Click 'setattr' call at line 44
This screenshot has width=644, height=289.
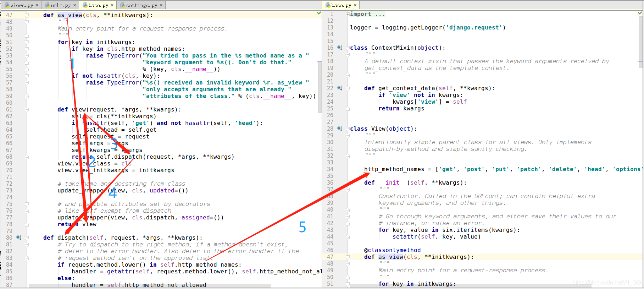405,237
